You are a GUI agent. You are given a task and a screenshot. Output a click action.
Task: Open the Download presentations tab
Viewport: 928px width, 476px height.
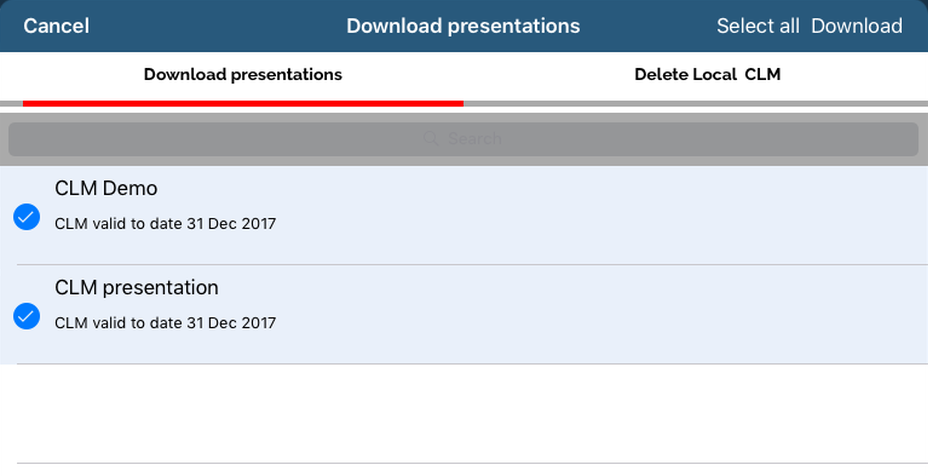point(242,75)
